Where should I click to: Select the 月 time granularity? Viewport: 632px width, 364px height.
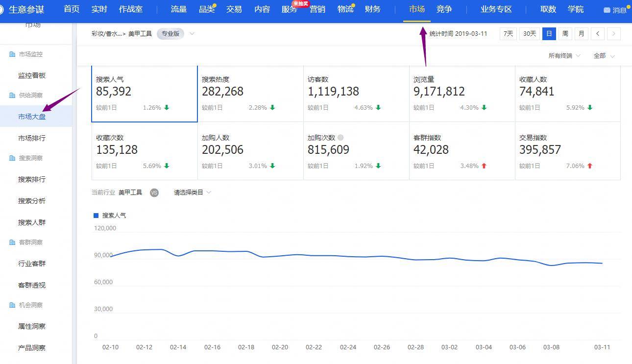pos(582,34)
